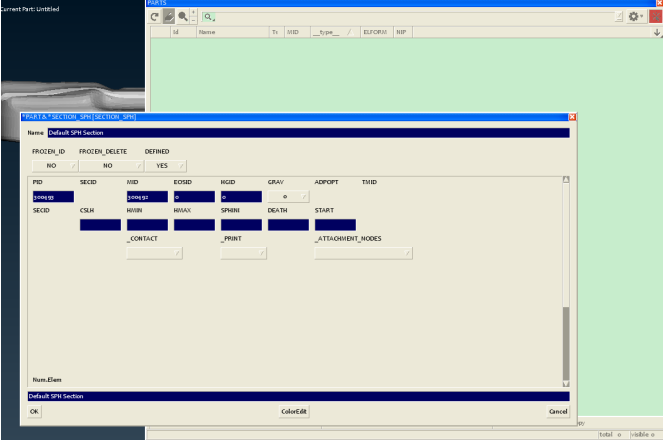The image size is (665, 440).
Task: Select the edit pencil tool in Parts toolbar
Action: point(170,18)
